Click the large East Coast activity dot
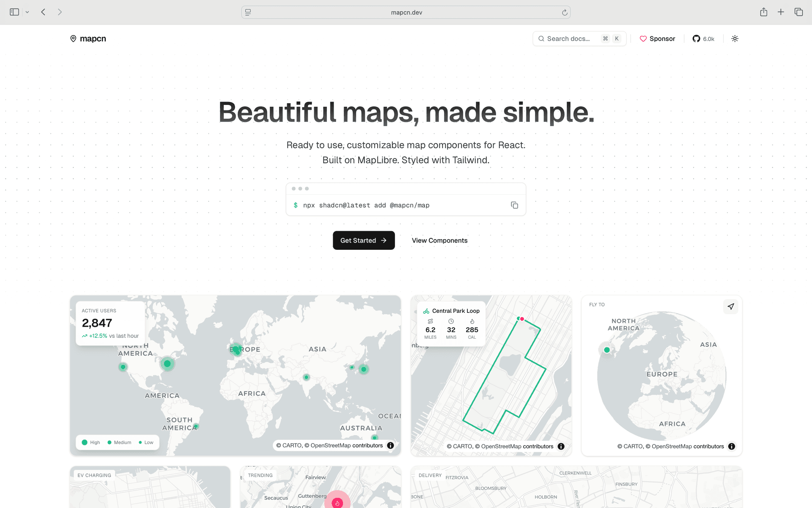 point(167,364)
